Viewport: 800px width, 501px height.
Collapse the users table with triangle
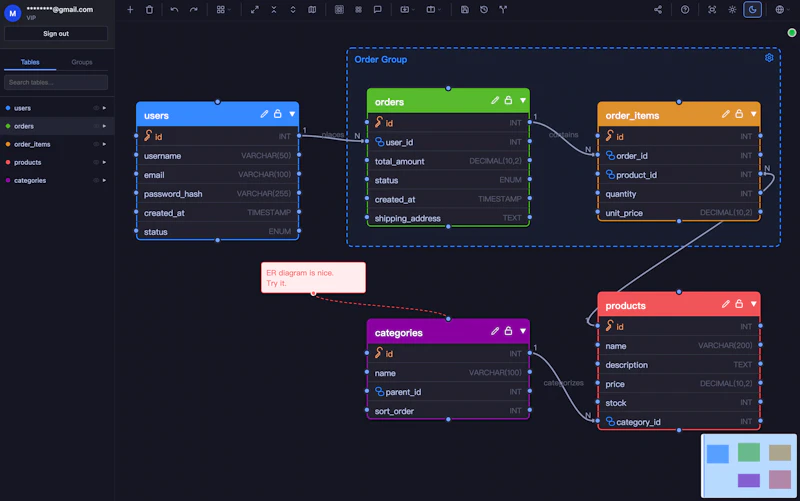[292, 114]
